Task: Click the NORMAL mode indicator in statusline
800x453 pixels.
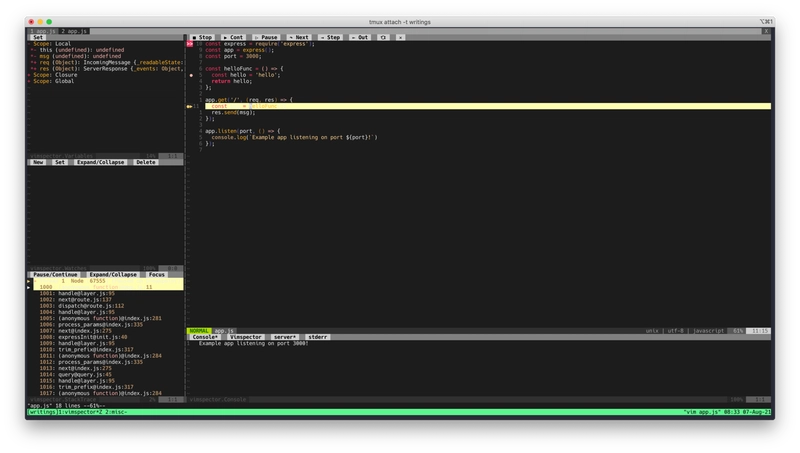Action: [199, 331]
